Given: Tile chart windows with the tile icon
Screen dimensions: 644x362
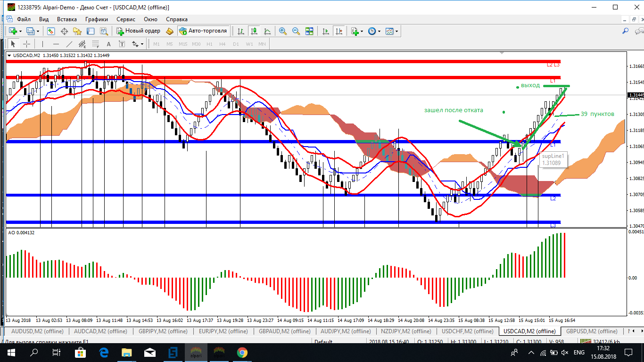Looking at the screenshot, I should (309, 31).
